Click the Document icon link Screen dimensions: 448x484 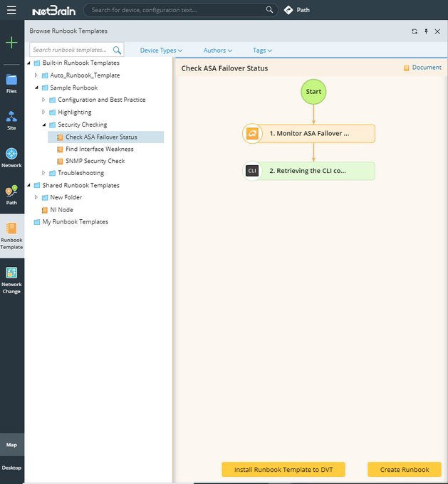[x=422, y=68]
